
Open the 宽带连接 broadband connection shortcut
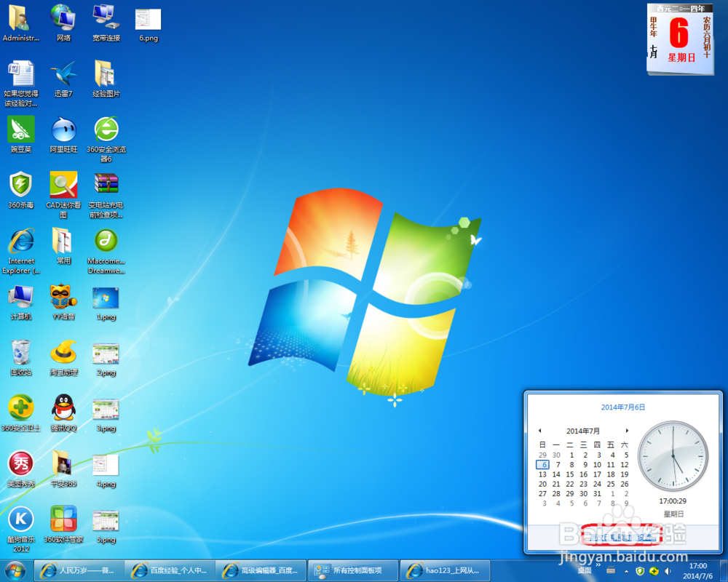click(x=106, y=23)
